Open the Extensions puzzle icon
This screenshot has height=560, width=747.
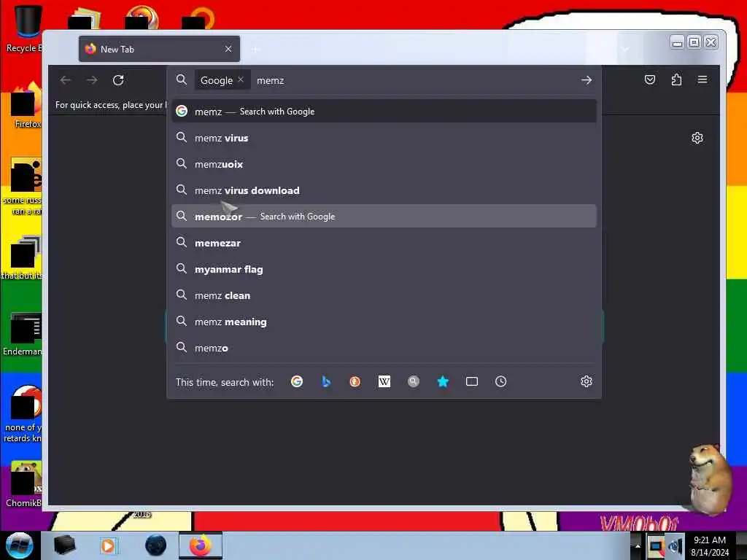click(x=676, y=79)
